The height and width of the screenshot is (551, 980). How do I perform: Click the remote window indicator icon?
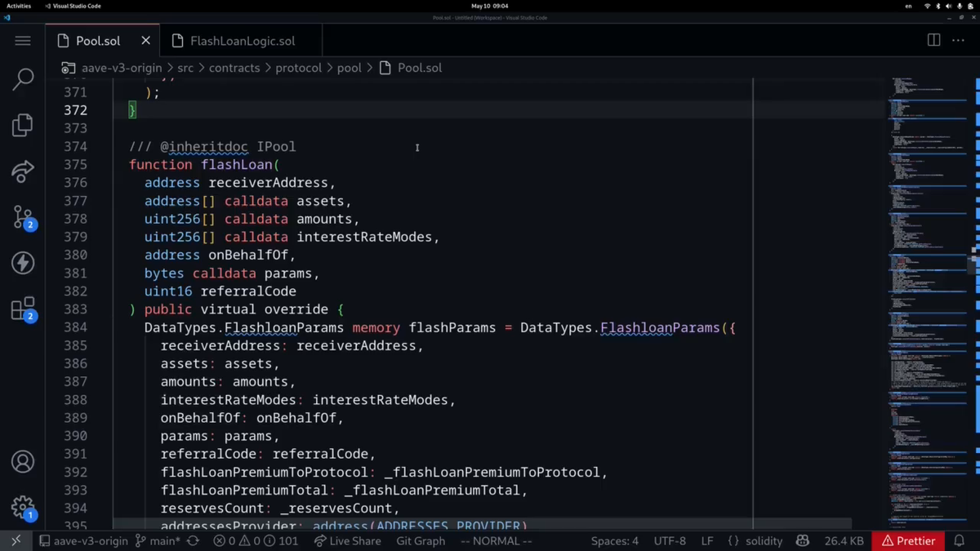16,540
